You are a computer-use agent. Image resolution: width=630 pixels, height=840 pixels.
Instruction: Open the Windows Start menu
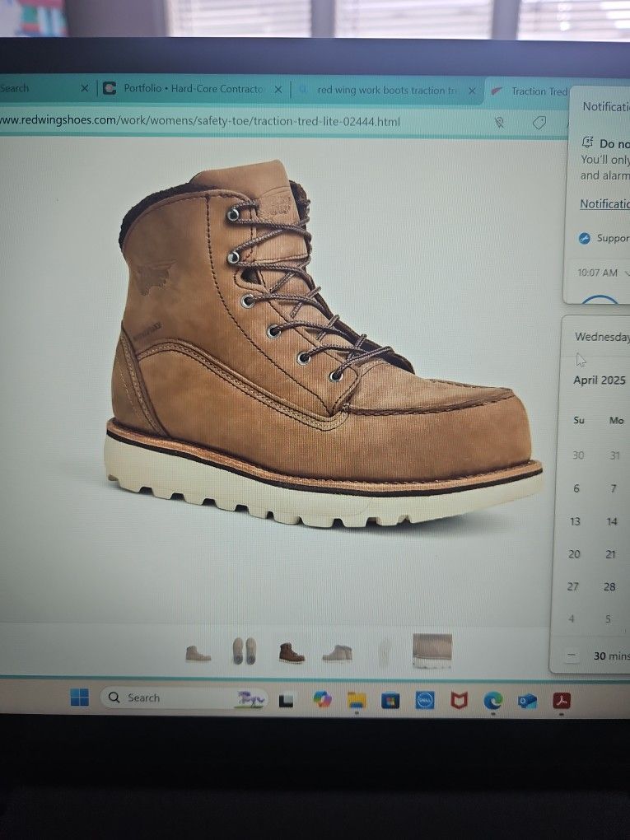[x=79, y=698]
